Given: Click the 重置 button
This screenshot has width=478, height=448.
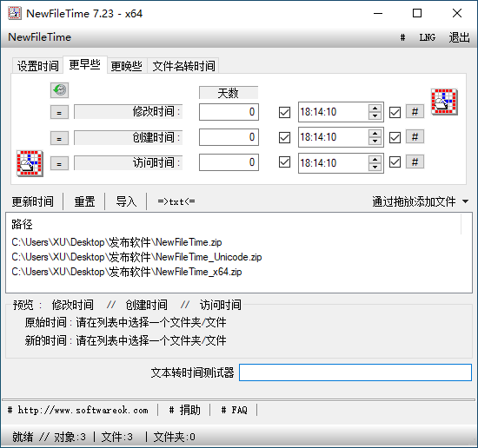Looking at the screenshot, I should pos(84,201).
